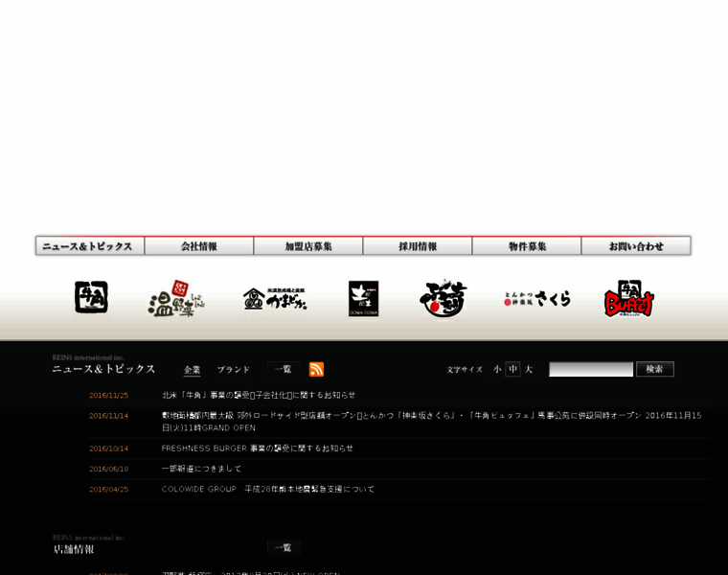
Task: Open お問い合わせ navigation menu
Action: tap(636, 245)
